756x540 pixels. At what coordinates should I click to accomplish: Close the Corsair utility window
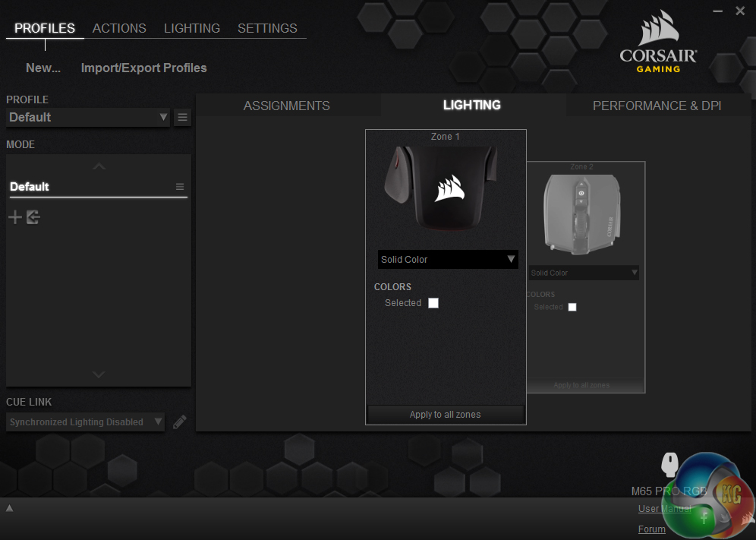(x=740, y=11)
